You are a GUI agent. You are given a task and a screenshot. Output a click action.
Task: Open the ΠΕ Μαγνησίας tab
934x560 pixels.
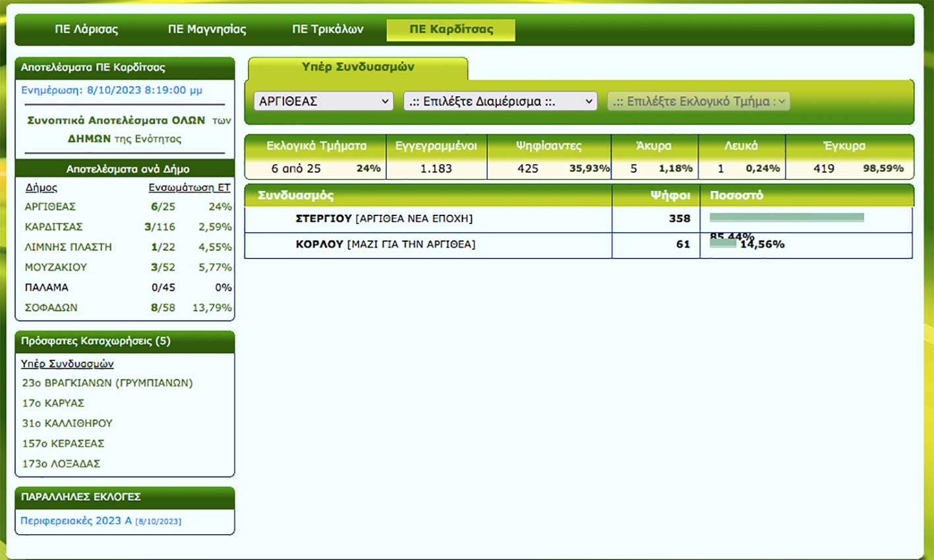[x=207, y=30]
